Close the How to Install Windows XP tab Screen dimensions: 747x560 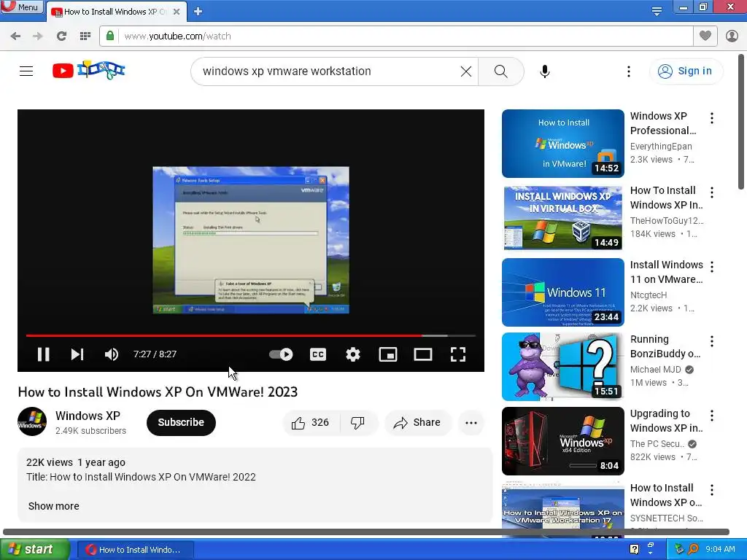[177, 12]
